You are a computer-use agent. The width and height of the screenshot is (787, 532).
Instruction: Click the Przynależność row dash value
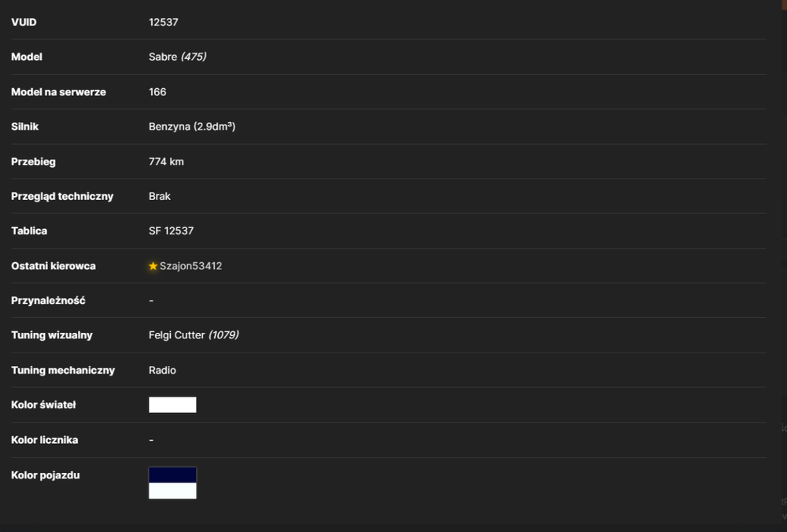point(151,300)
